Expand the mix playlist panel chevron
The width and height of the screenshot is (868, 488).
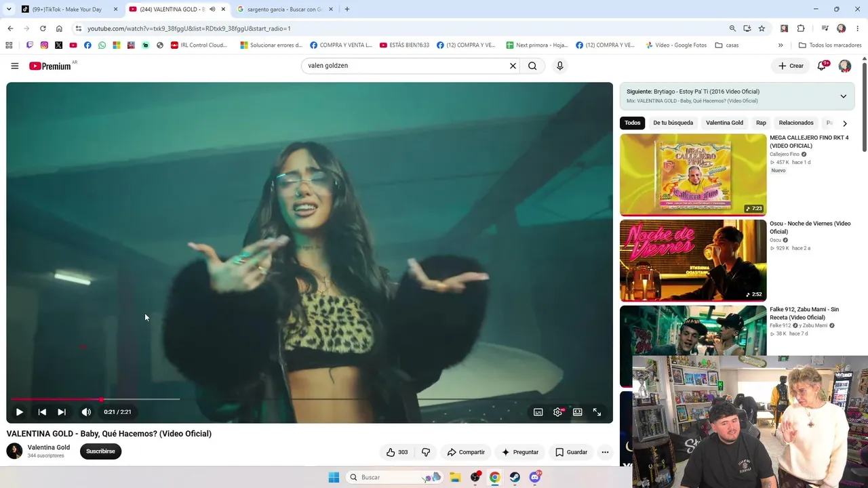(843, 96)
